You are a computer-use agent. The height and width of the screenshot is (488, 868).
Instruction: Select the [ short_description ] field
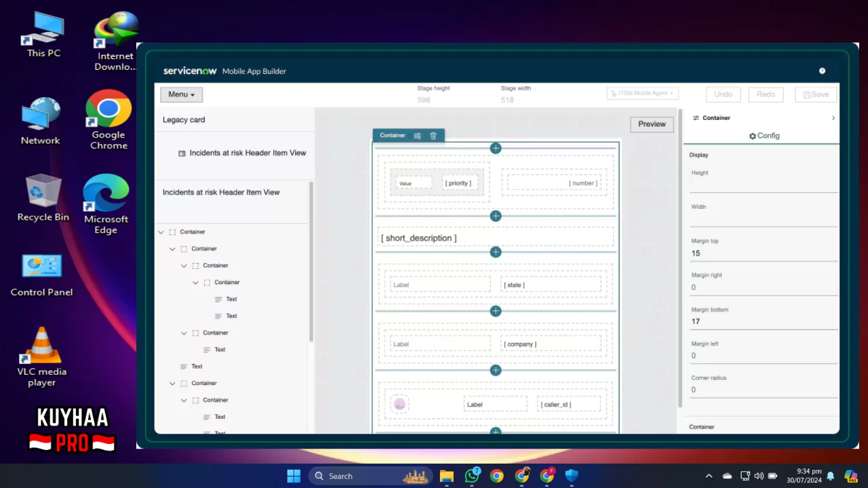pos(496,238)
